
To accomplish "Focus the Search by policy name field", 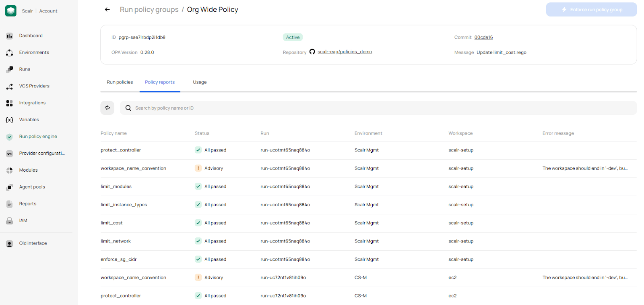I will (378, 108).
